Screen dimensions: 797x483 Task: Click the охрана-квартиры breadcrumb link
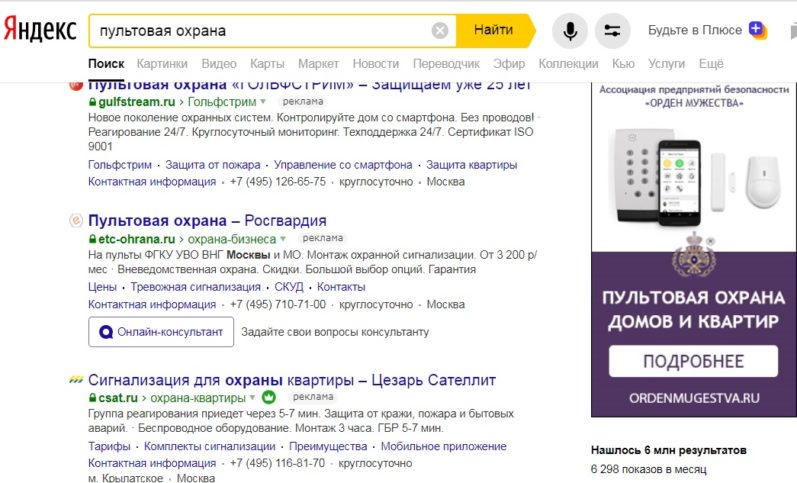coord(198,398)
